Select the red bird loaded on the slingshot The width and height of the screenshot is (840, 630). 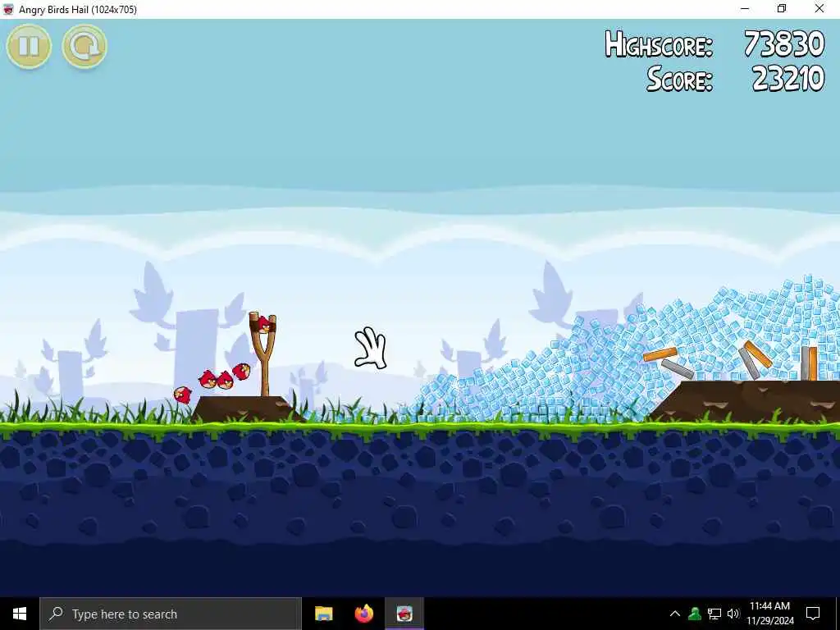(x=263, y=325)
